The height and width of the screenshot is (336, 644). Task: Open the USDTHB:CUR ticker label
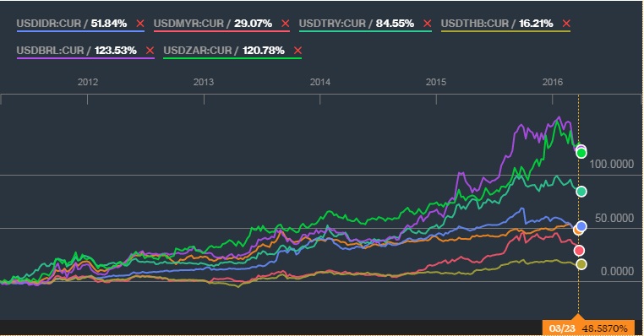(475, 24)
